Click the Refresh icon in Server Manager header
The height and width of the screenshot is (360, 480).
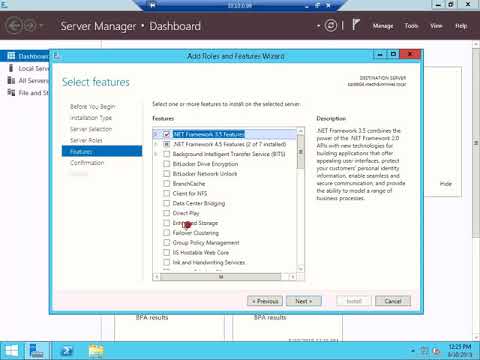click(x=331, y=26)
